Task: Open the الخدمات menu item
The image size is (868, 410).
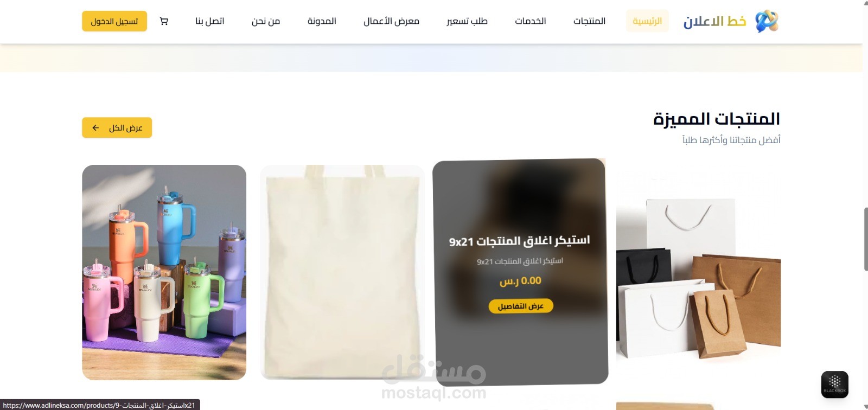Action: [531, 21]
